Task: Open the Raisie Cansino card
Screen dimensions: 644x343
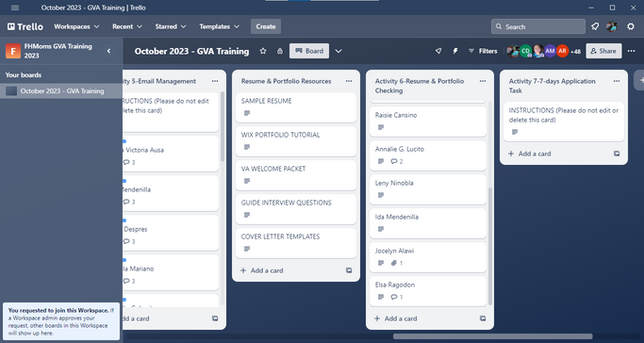Action: coord(428,122)
